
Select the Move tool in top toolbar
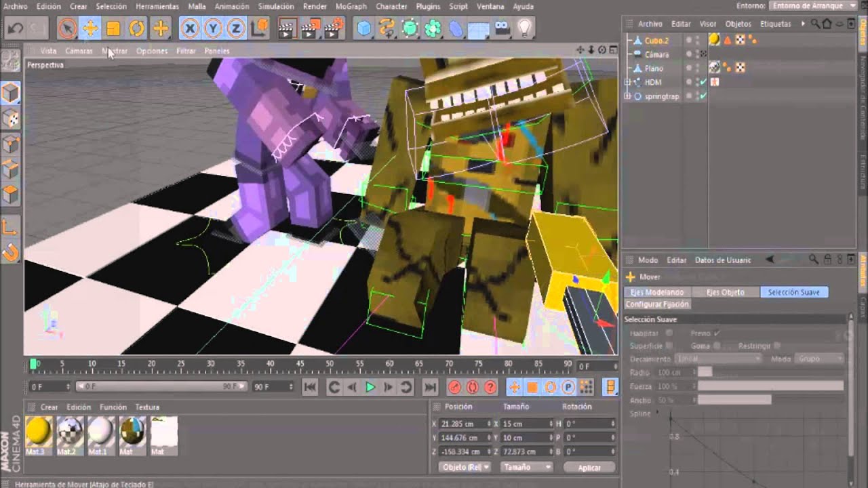point(90,28)
